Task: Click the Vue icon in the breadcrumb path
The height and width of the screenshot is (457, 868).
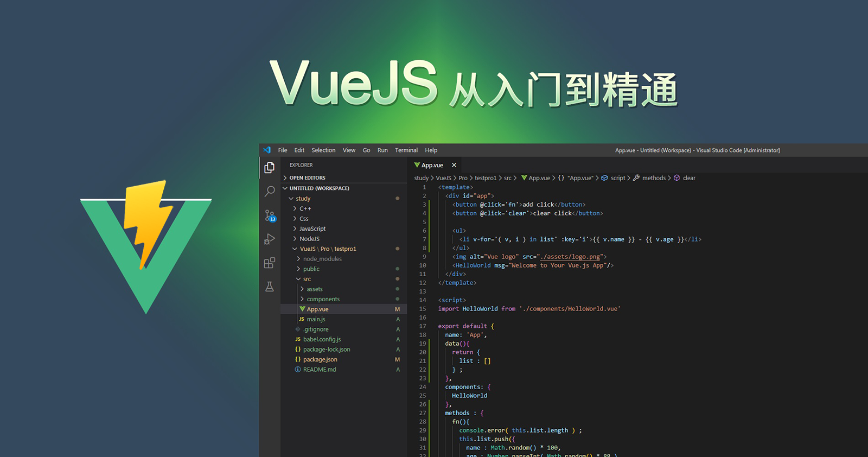Action: pos(524,178)
